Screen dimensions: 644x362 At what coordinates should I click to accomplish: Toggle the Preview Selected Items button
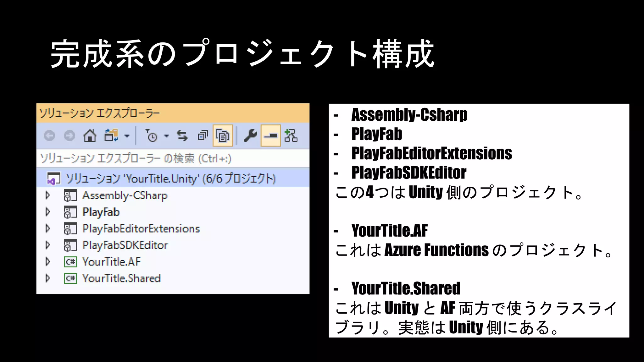pos(271,136)
